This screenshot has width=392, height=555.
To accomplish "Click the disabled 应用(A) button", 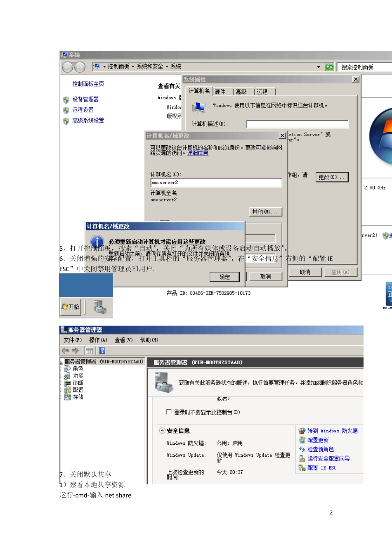I will point(340,272).
